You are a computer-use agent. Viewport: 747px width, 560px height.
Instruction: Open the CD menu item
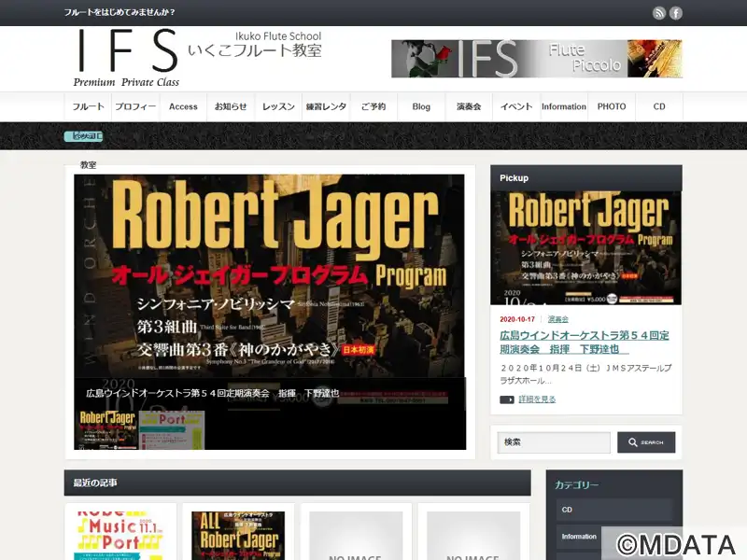point(659,106)
